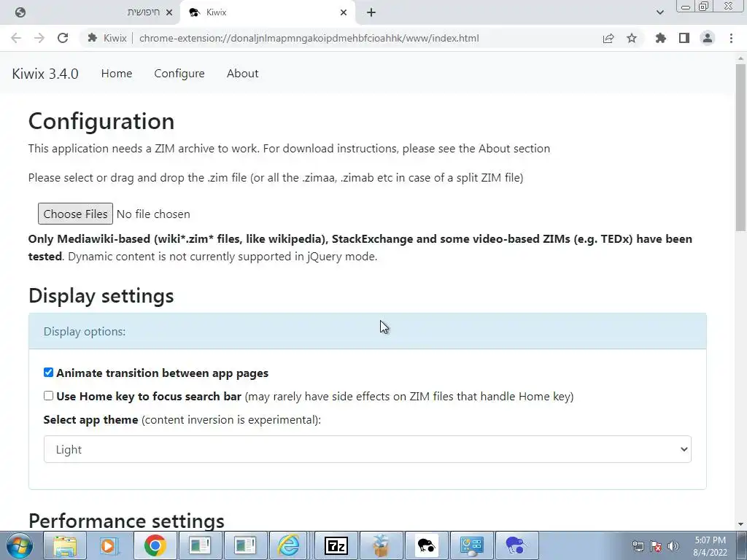Click the 'Display settings' heading
Image resolution: width=747 pixels, height=560 pixels.
101,296
